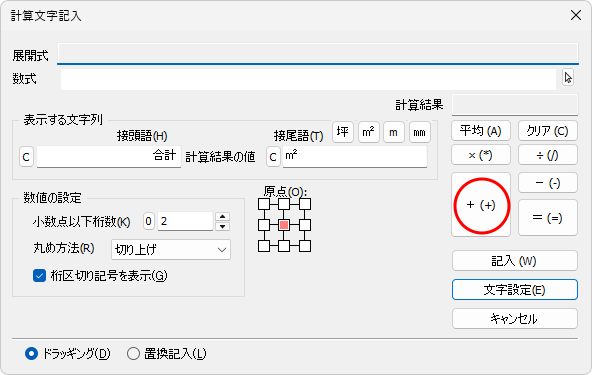
Task: Click the 計算結果 result field
Action: pos(515,105)
